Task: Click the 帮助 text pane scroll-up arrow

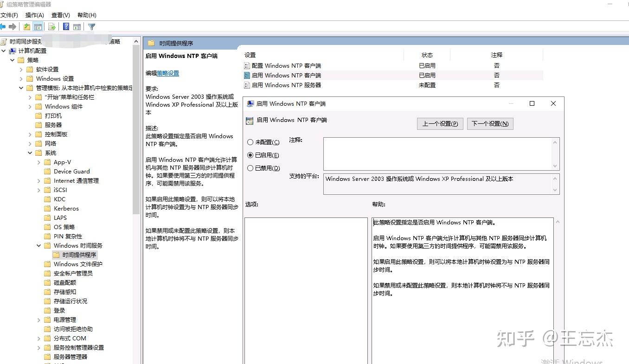Action: [x=558, y=222]
